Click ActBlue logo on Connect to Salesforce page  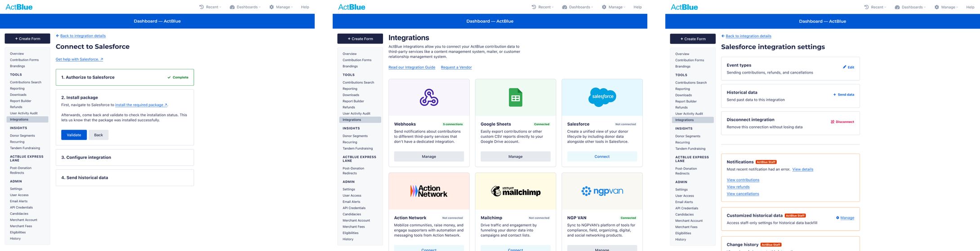click(19, 7)
